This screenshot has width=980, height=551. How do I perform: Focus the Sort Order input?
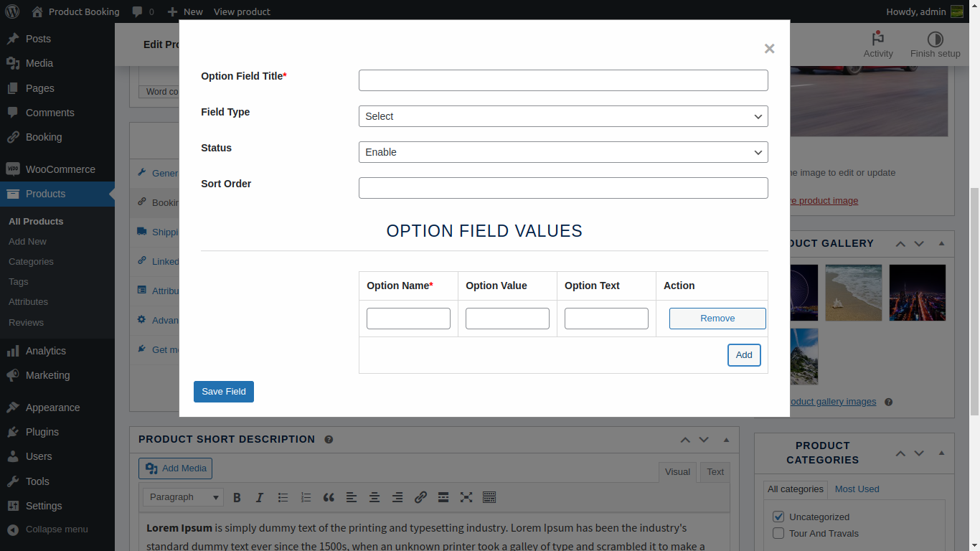point(563,188)
